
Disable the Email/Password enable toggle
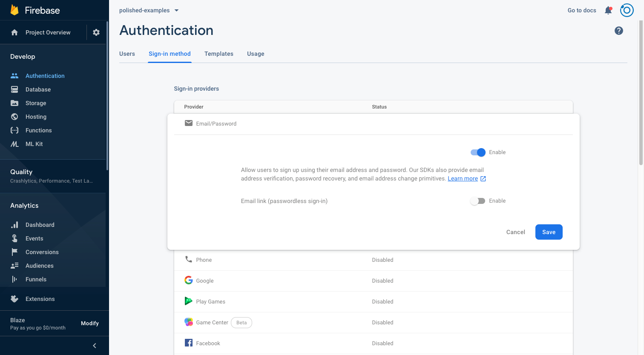click(478, 152)
